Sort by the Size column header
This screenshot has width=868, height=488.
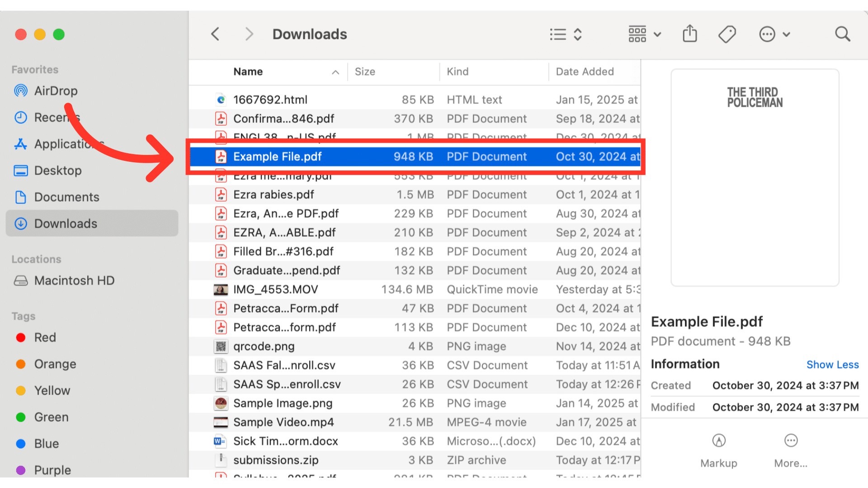pyautogui.click(x=393, y=72)
